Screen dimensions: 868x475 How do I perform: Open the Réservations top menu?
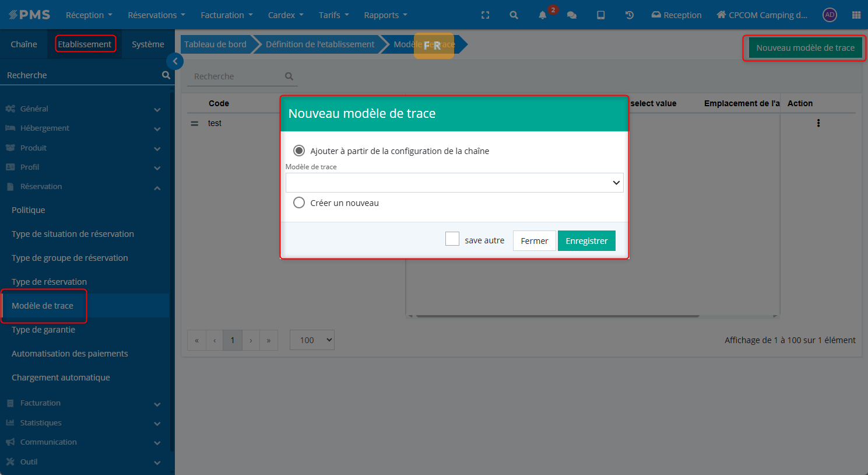[156, 15]
